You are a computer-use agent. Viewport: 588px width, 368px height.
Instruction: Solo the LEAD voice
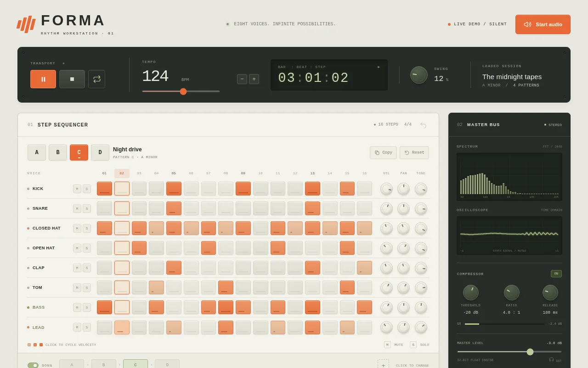pos(87,327)
